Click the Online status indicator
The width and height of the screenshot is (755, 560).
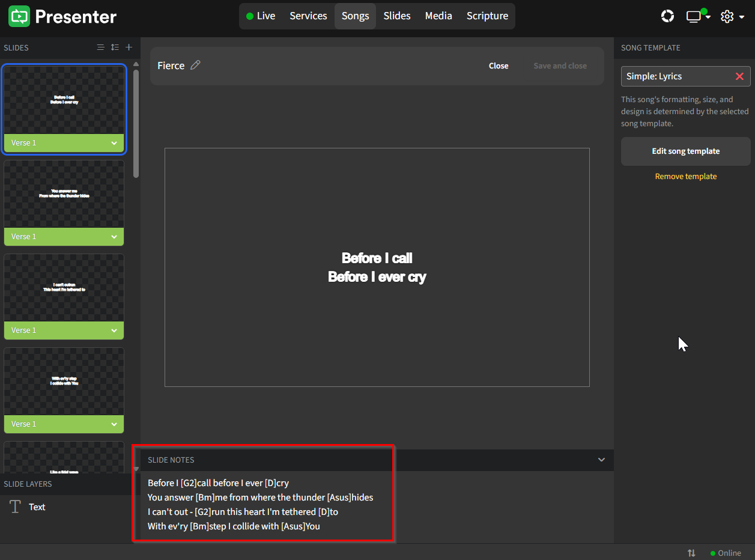click(x=726, y=553)
